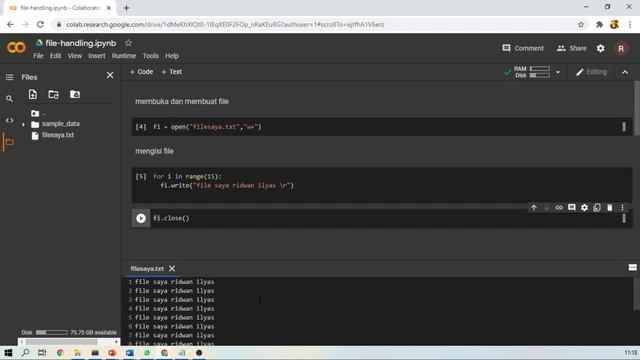Open the account avatar R
This screenshot has height=360, width=640.
[x=621, y=49]
